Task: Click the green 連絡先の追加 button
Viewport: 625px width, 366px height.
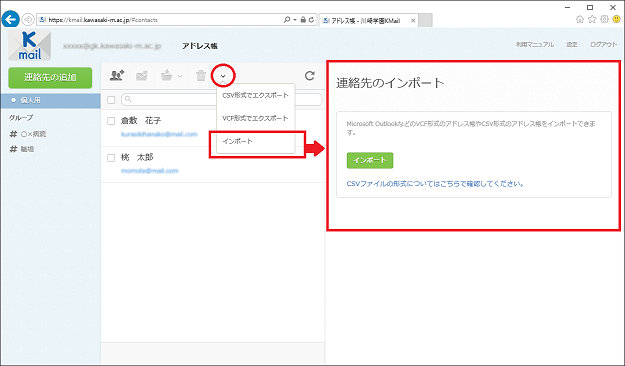Action: click(x=50, y=77)
